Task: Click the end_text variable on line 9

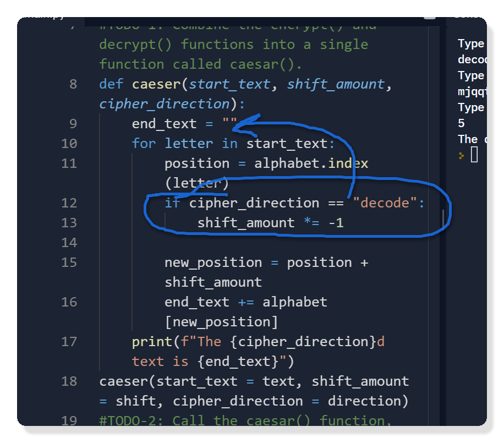Action: (164, 124)
